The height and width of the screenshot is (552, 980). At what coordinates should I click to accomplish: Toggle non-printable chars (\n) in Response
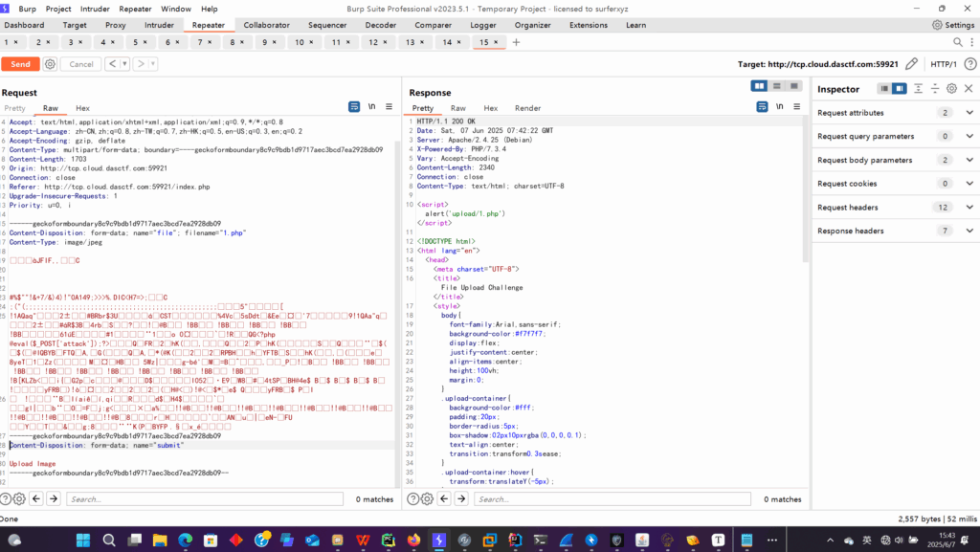pos(779,107)
